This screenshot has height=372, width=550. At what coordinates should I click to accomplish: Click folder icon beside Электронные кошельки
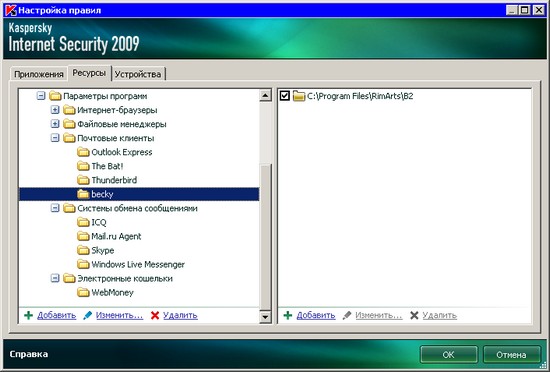click(69, 278)
